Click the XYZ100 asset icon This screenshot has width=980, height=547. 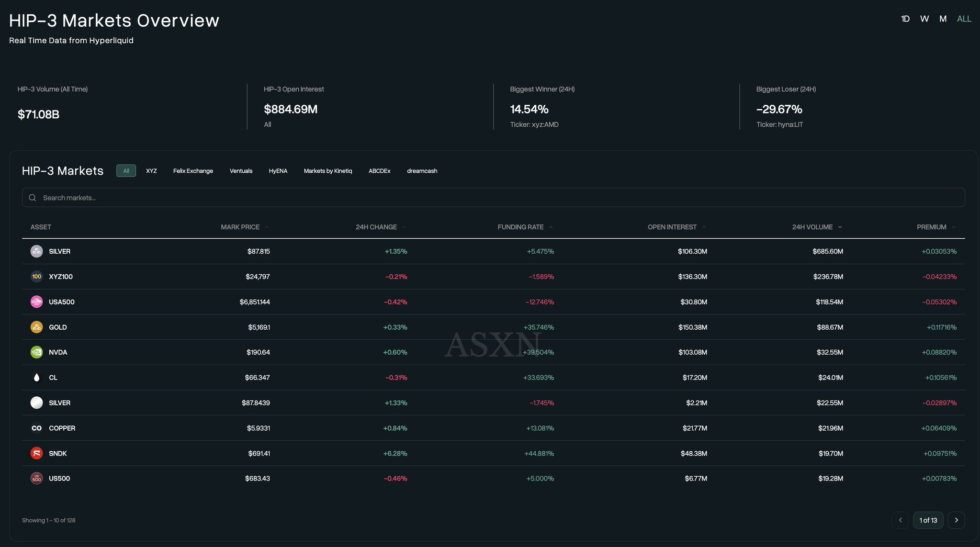(x=36, y=277)
